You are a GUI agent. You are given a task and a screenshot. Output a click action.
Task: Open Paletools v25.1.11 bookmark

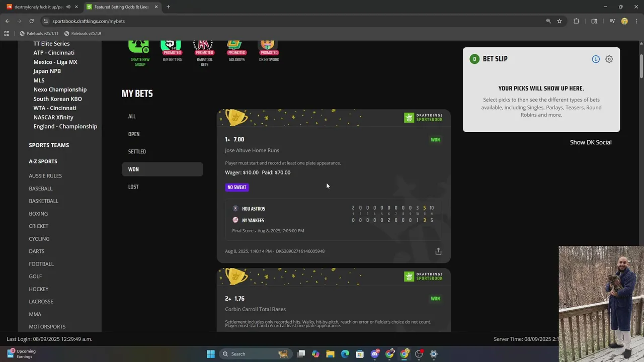point(39,33)
